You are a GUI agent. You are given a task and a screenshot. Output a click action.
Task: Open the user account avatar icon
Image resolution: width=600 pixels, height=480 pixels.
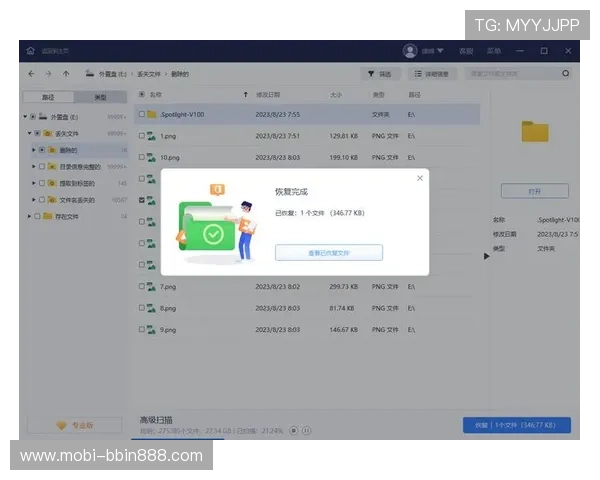click(410, 51)
